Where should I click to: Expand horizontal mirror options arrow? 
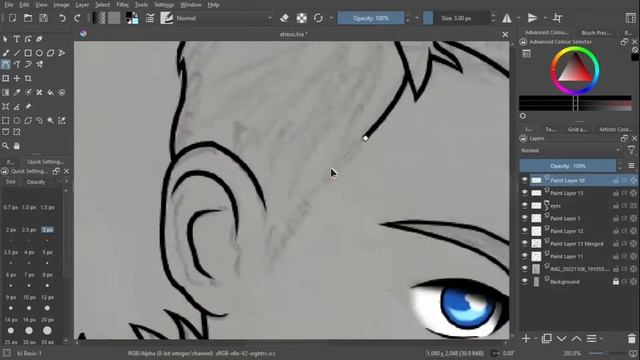tap(519, 18)
